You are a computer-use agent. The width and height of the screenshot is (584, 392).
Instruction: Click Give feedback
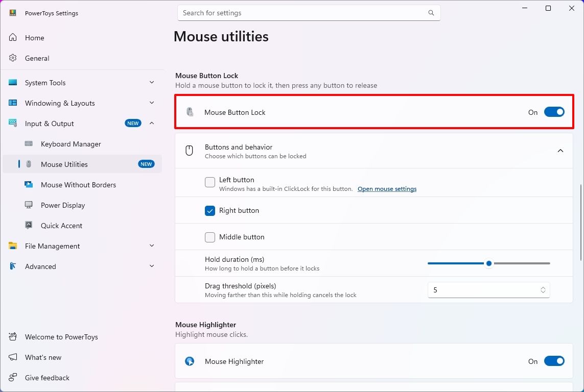pos(82,378)
